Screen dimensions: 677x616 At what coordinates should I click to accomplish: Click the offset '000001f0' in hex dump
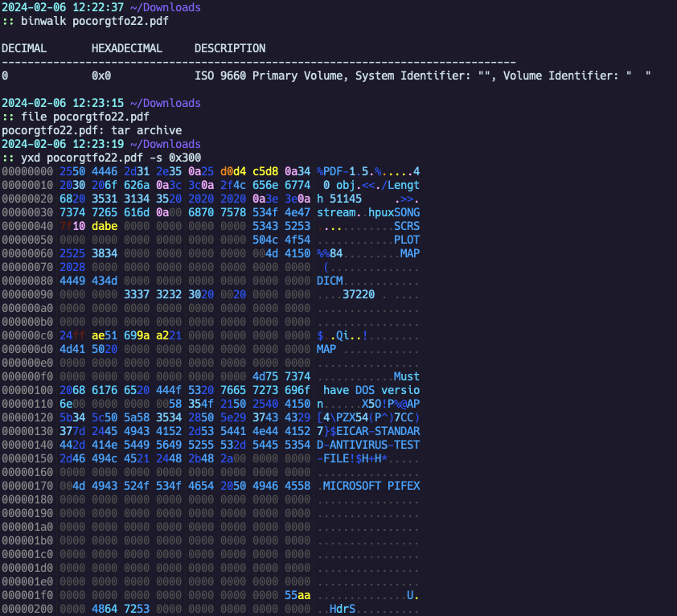(x=27, y=595)
